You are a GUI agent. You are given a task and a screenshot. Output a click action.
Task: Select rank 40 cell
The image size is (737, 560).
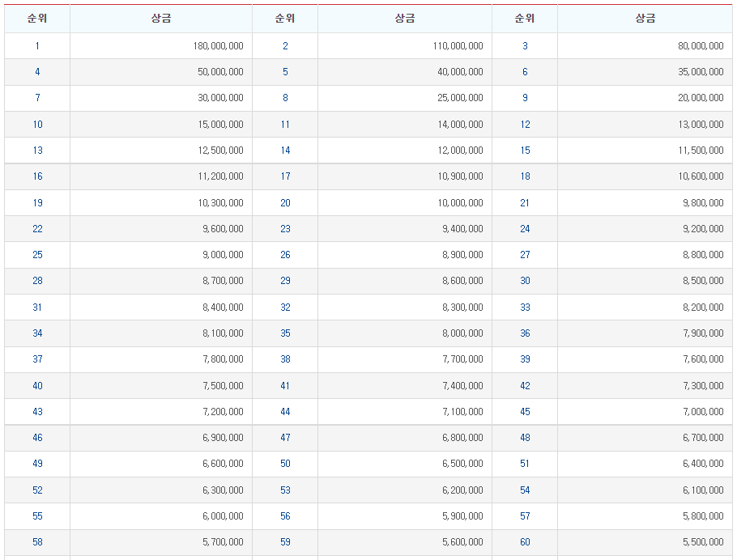37,386
